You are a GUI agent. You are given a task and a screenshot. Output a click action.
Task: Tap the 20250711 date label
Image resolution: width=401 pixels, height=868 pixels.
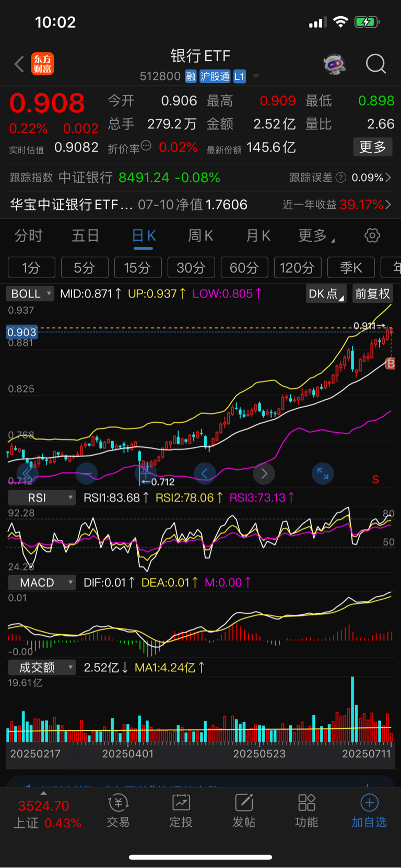click(366, 754)
